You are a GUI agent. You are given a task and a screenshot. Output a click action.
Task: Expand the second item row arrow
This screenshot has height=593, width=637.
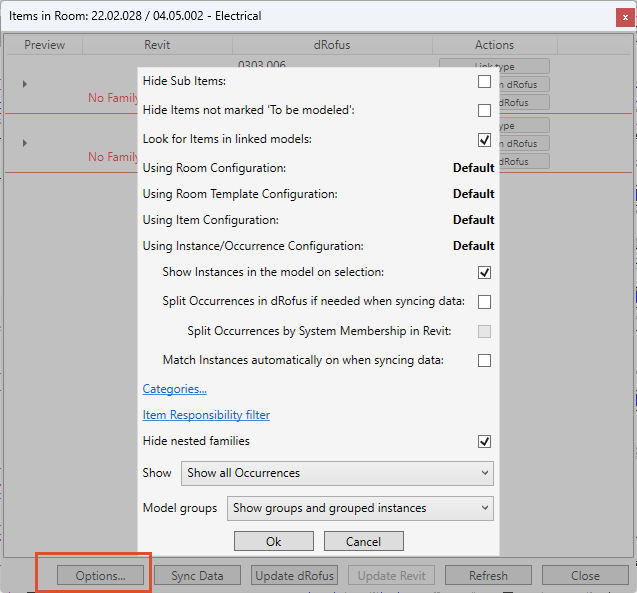pos(25,143)
